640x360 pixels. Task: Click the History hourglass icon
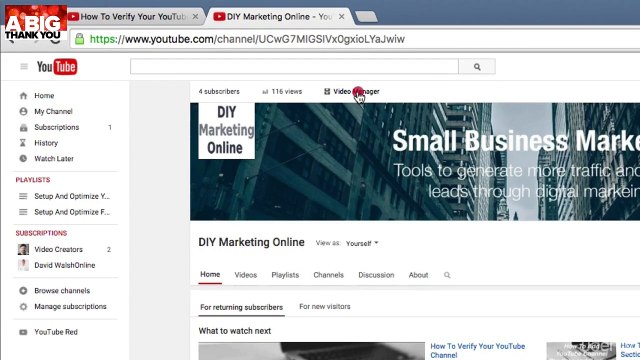(23, 143)
